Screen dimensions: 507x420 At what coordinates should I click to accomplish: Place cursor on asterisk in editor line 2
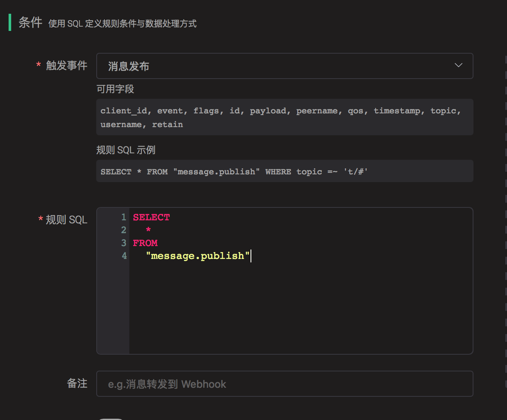pyautogui.click(x=148, y=230)
